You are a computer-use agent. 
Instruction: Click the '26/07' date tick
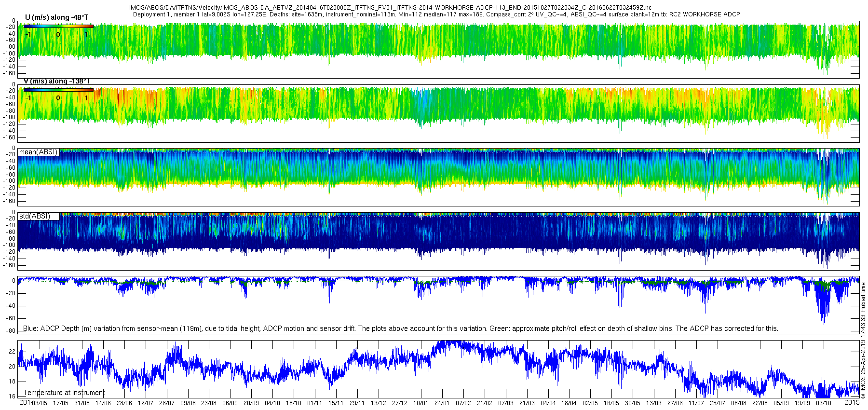[166, 403]
